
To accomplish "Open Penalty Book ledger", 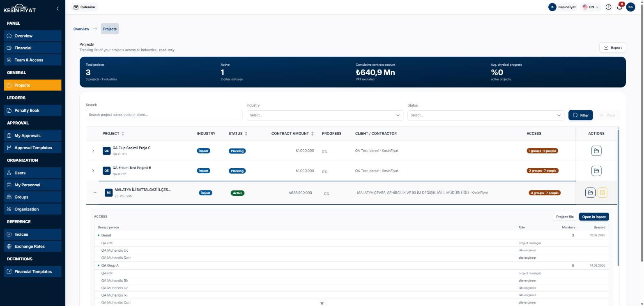I will click(x=33, y=110).
